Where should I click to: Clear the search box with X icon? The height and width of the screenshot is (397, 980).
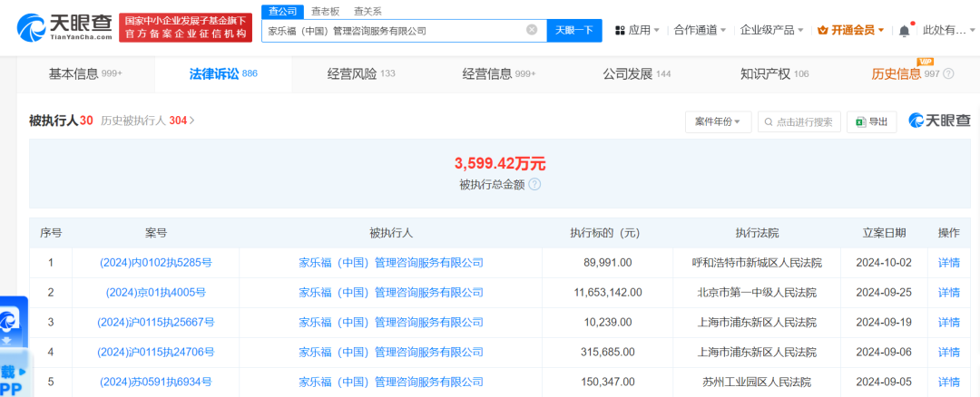531,29
